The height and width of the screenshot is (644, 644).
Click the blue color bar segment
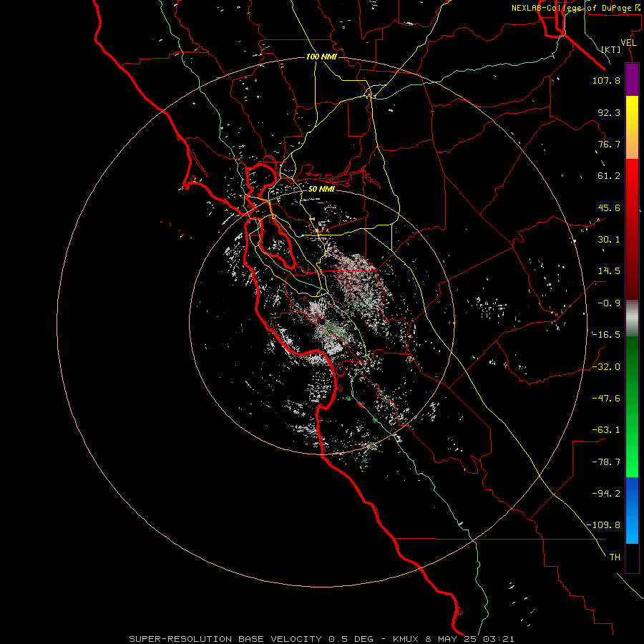(632, 510)
